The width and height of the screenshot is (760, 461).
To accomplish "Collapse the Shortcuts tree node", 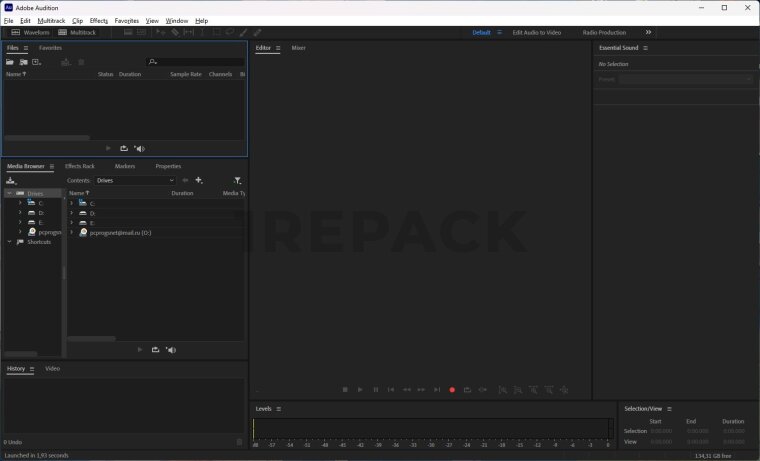I will point(9,242).
